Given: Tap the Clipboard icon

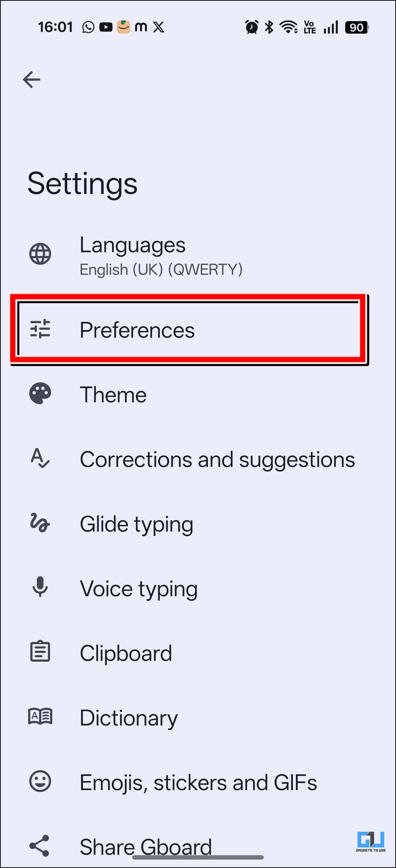Looking at the screenshot, I should (x=40, y=651).
